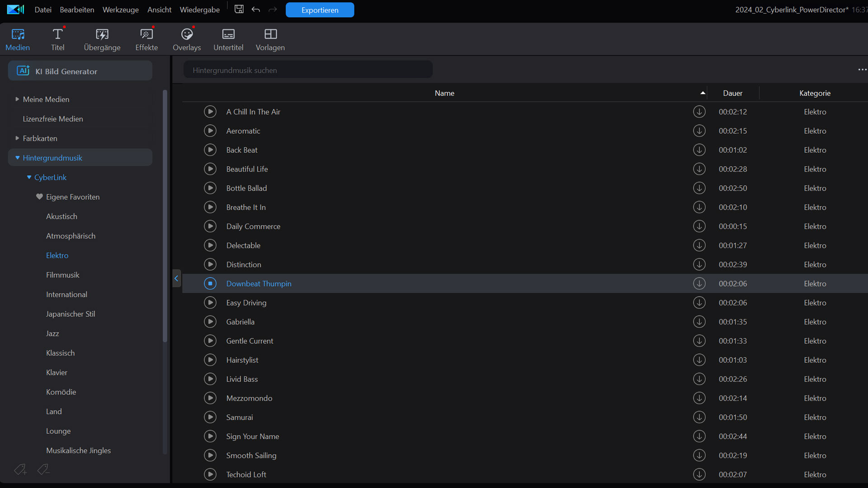This screenshot has height=488, width=868.
Task: Click the Exportieren button
Action: [320, 10]
